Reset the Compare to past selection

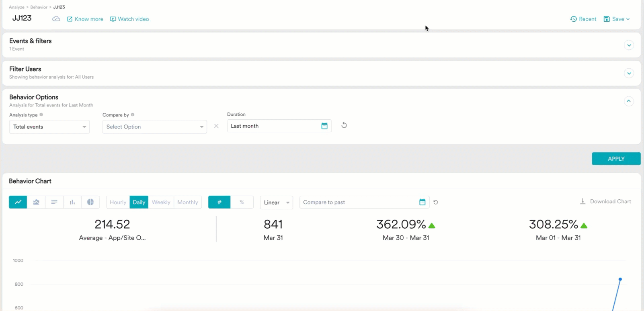[436, 202]
